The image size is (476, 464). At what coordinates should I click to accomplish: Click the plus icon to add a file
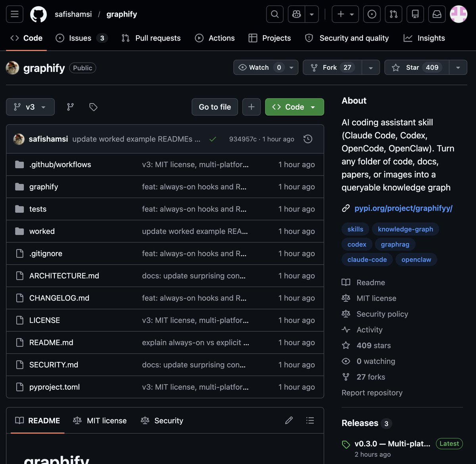(x=251, y=107)
